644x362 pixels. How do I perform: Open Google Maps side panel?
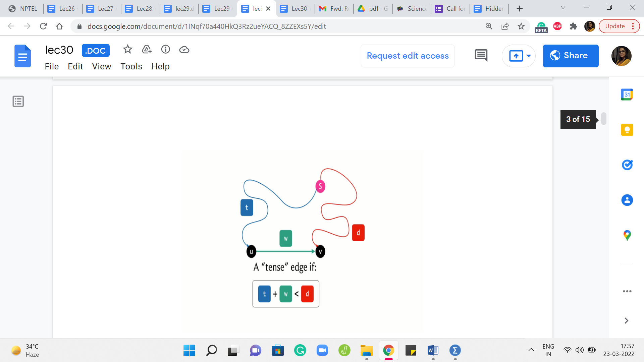(627, 235)
